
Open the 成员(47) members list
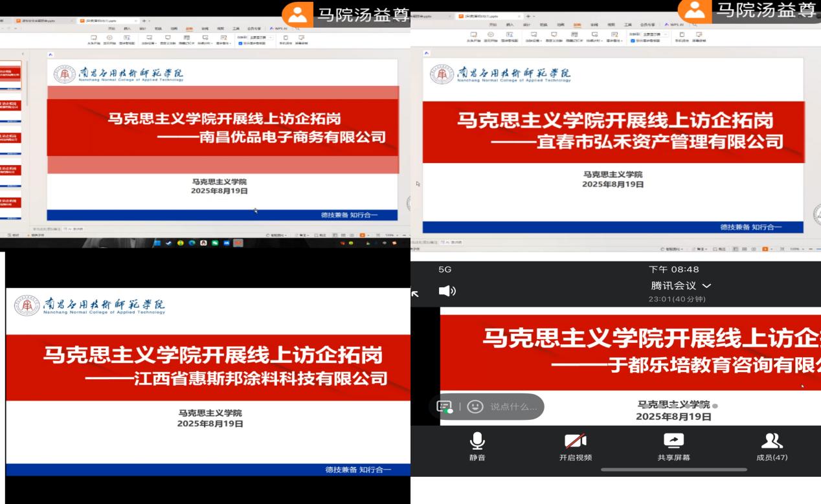[772, 446]
